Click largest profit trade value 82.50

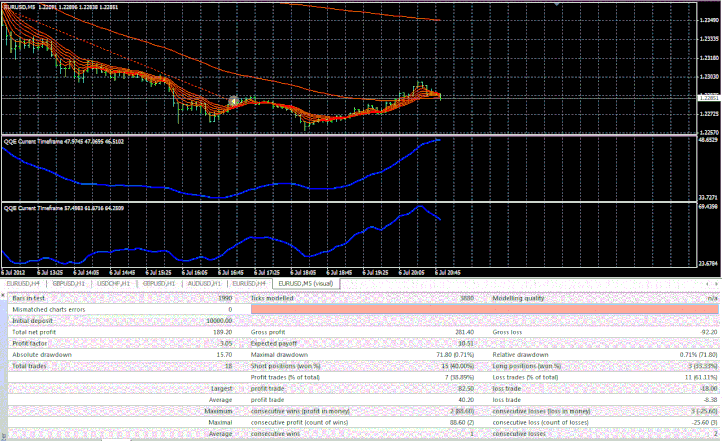(466, 389)
